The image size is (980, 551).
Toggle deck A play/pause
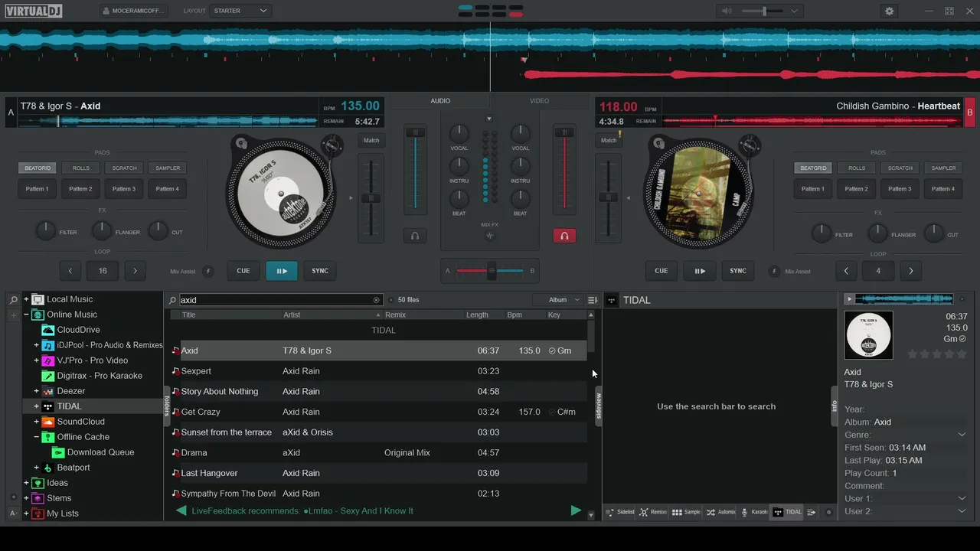[x=282, y=271]
